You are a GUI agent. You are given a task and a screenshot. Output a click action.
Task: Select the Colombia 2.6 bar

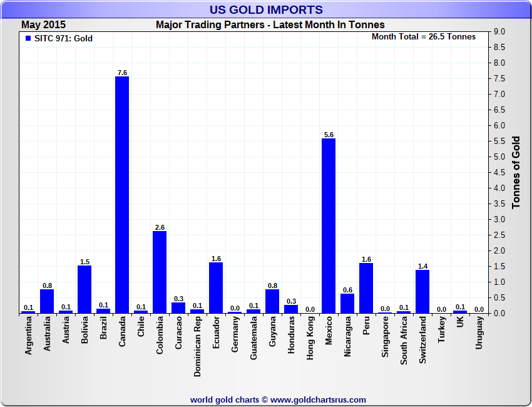tap(160, 272)
